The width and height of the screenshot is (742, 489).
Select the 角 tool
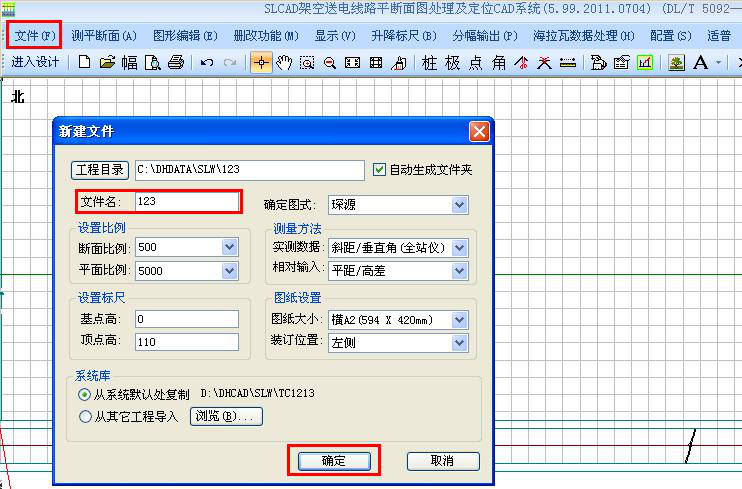coord(499,62)
